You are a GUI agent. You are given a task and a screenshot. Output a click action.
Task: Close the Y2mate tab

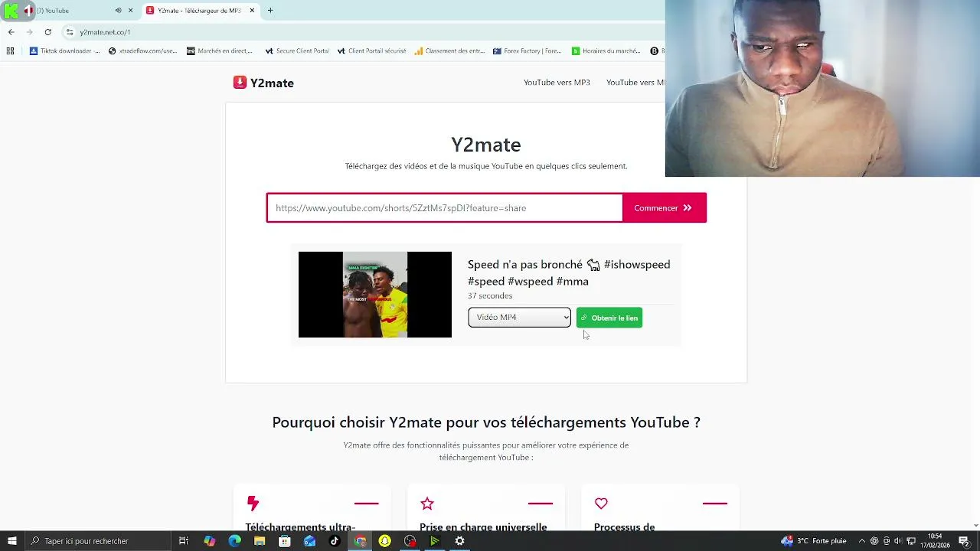[x=252, y=11]
